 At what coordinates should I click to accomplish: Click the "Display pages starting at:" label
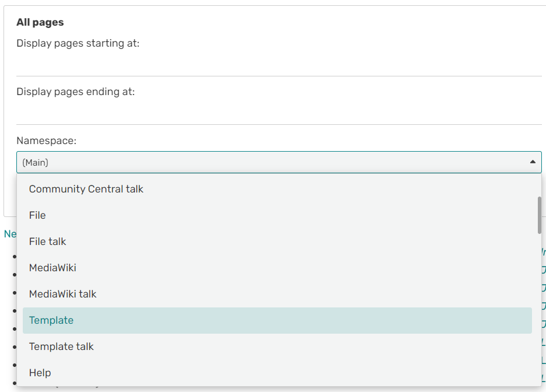point(78,43)
